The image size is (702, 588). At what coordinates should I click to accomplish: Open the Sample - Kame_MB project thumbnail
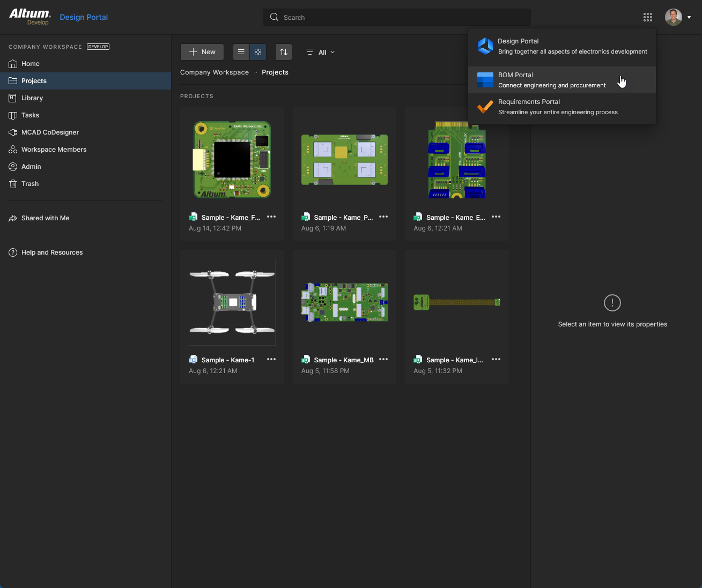point(344,302)
